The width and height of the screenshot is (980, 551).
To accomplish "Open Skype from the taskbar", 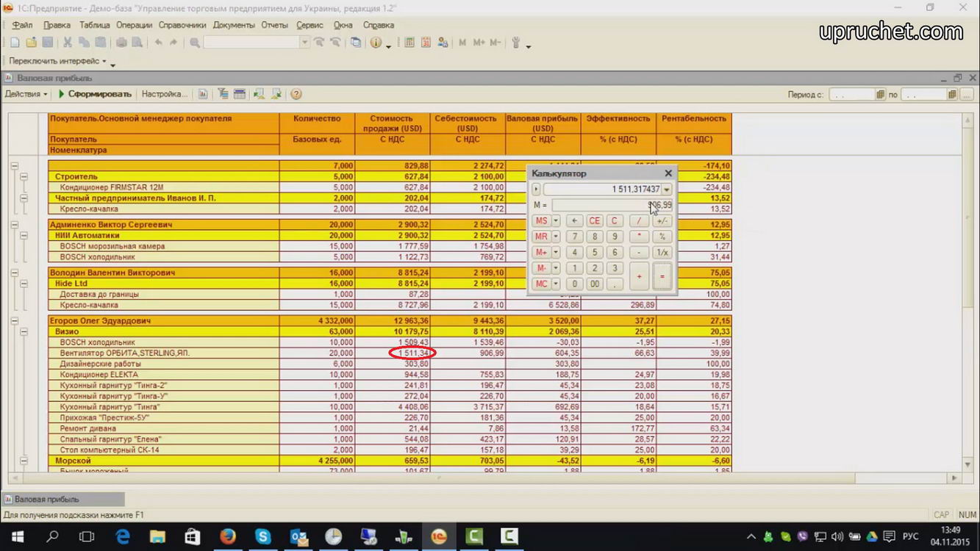I will [x=263, y=537].
